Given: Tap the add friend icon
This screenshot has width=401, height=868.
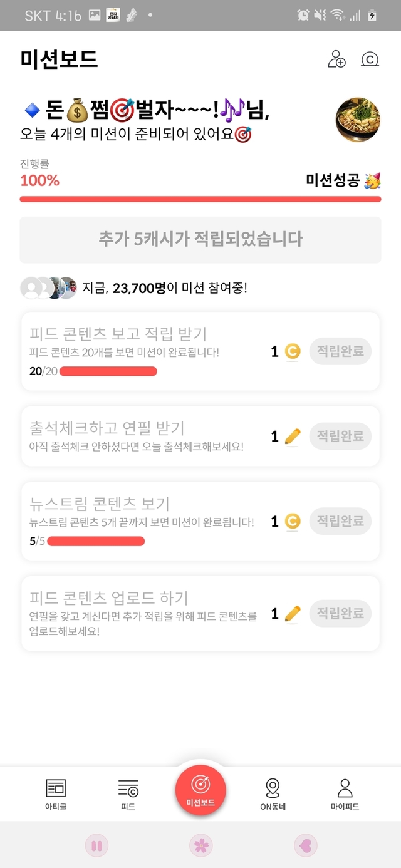Looking at the screenshot, I should (x=336, y=59).
